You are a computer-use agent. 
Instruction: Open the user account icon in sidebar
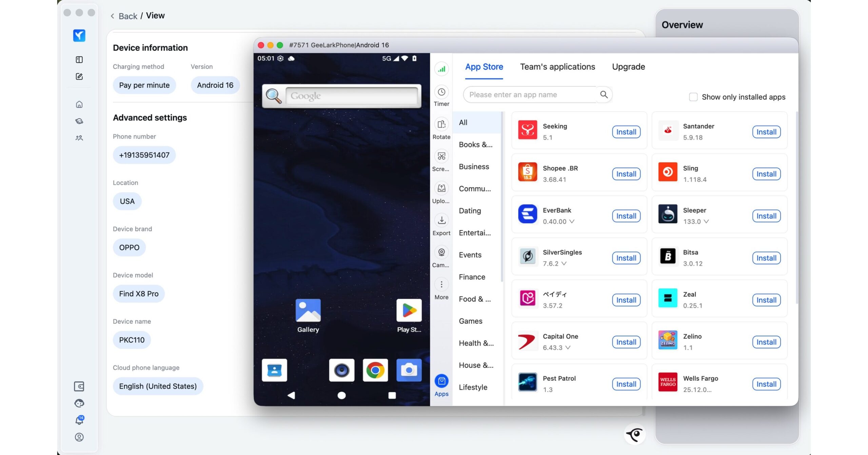[79, 437]
